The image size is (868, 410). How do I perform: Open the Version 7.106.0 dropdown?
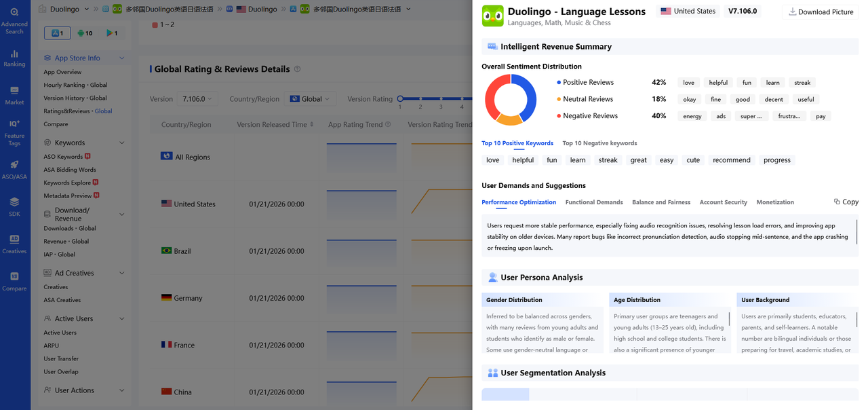pos(197,99)
